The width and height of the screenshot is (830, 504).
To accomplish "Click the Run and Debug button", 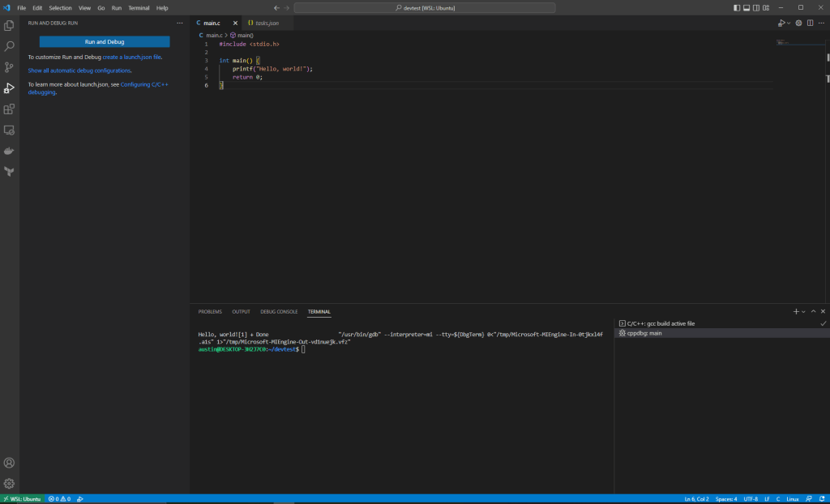I will 105,41.
